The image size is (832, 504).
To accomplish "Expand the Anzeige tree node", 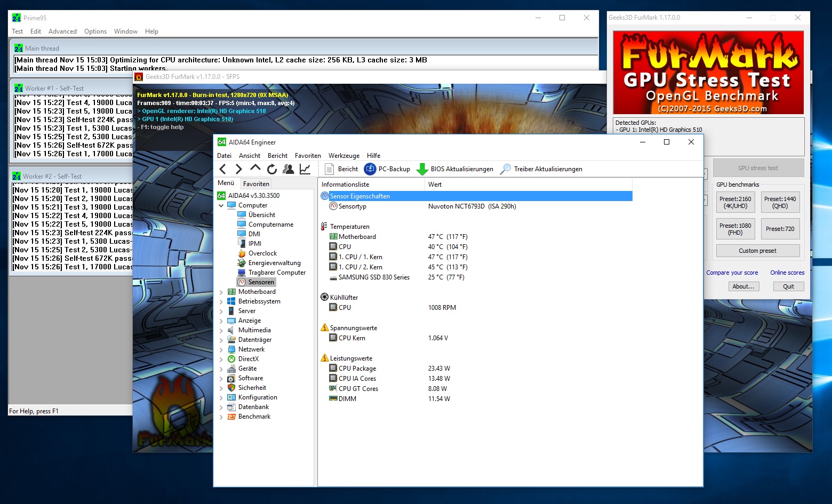I will click(x=221, y=321).
